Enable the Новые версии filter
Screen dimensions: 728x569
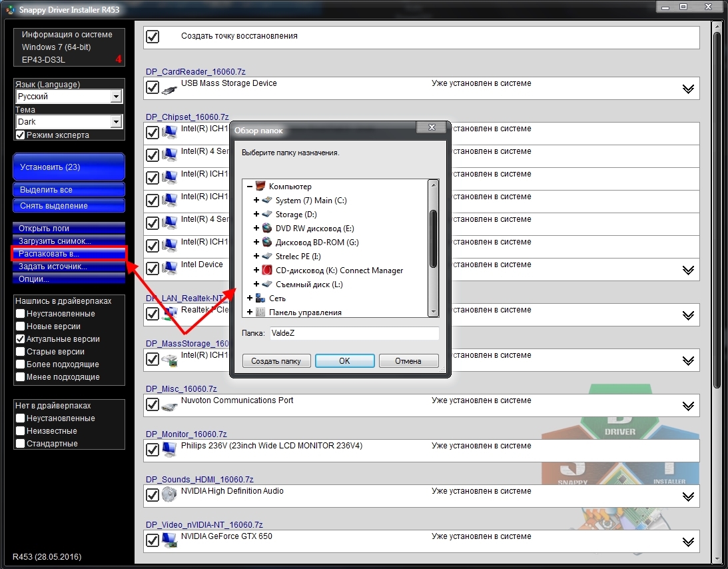click(x=20, y=326)
